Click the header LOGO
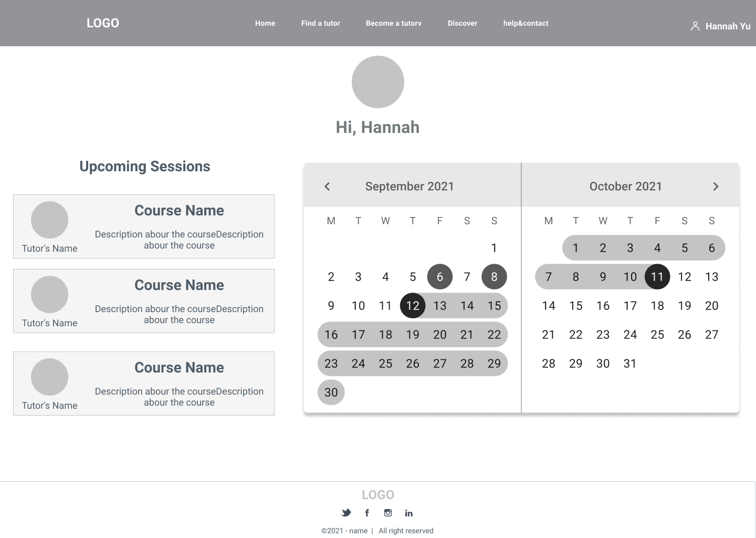This screenshot has width=756, height=538. click(x=103, y=23)
